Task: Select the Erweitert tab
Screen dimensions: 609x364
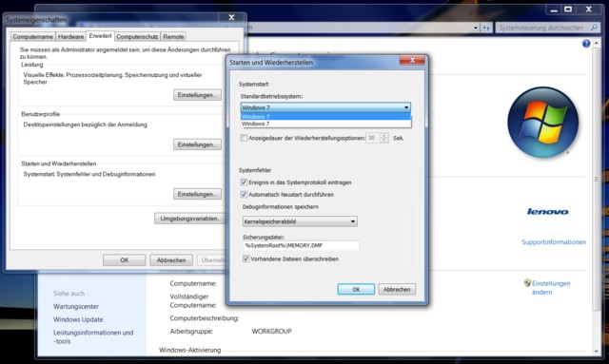Action: tap(100, 36)
